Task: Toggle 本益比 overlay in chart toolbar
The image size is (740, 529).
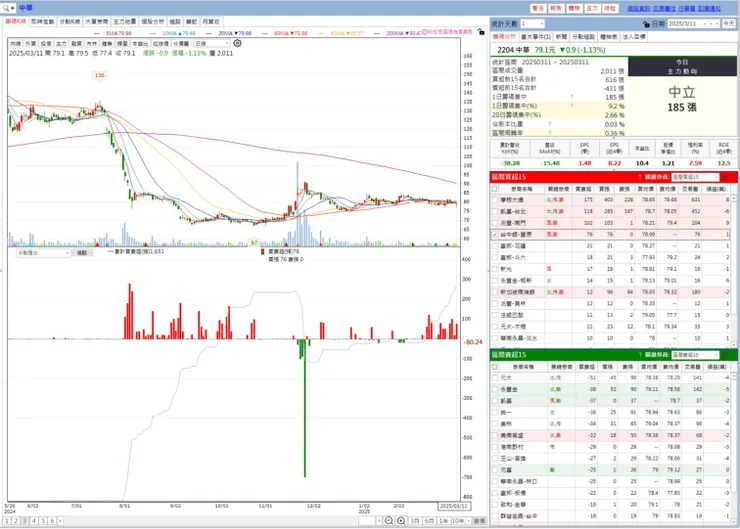Action: (x=140, y=43)
